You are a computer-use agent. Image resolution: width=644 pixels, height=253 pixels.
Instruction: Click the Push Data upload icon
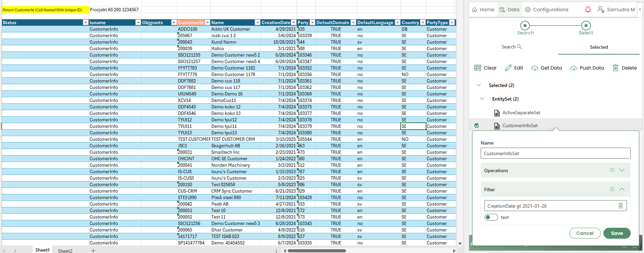[574, 68]
